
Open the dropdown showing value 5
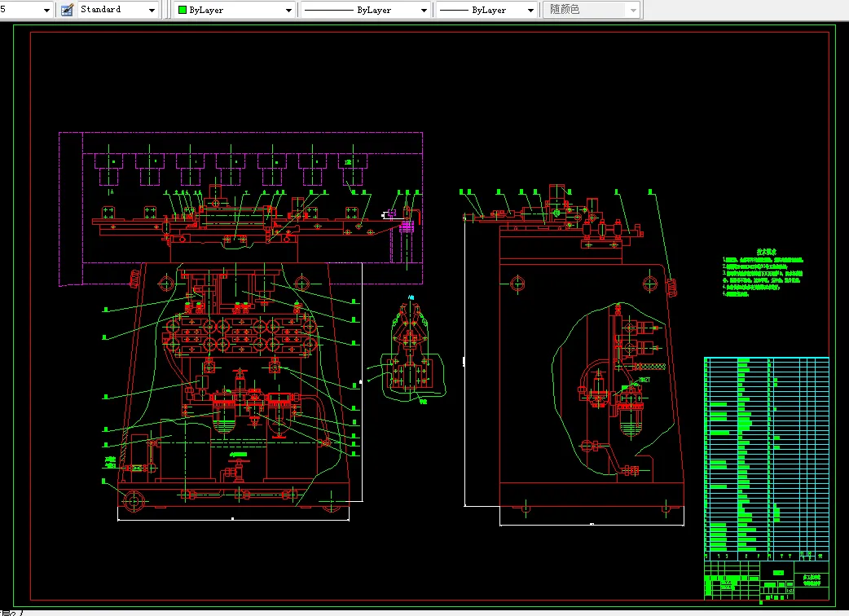click(25, 10)
